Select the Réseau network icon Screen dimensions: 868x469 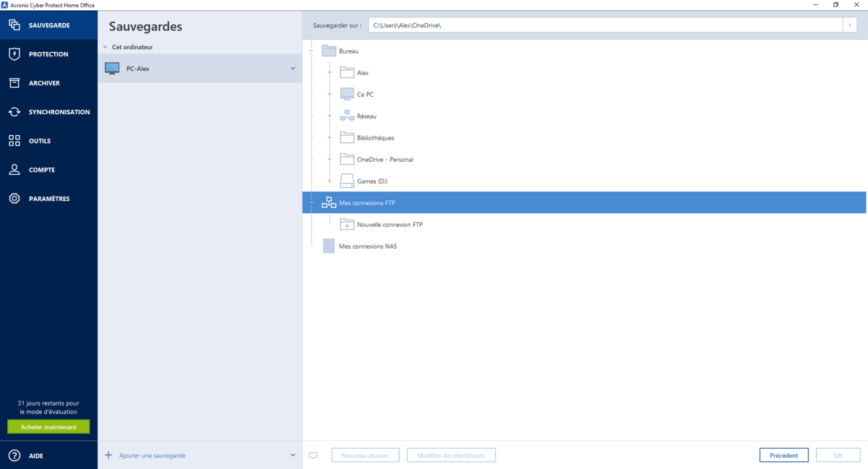[347, 116]
